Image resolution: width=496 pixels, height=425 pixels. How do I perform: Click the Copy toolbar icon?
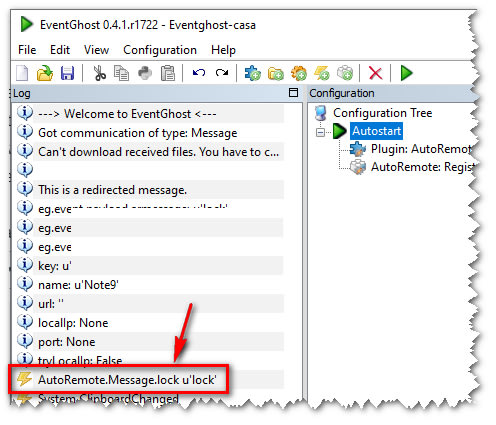121,73
